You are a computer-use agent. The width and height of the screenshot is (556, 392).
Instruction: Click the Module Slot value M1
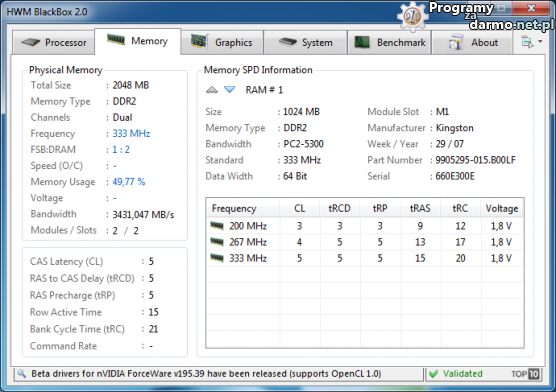click(x=442, y=112)
